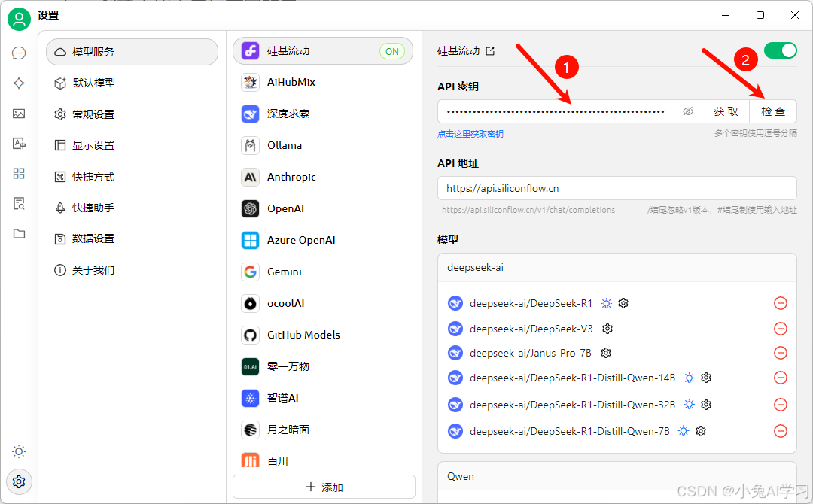Click reasoning sun icon beside DeepSeek-R1
813x504 pixels.
click(606, 303)
